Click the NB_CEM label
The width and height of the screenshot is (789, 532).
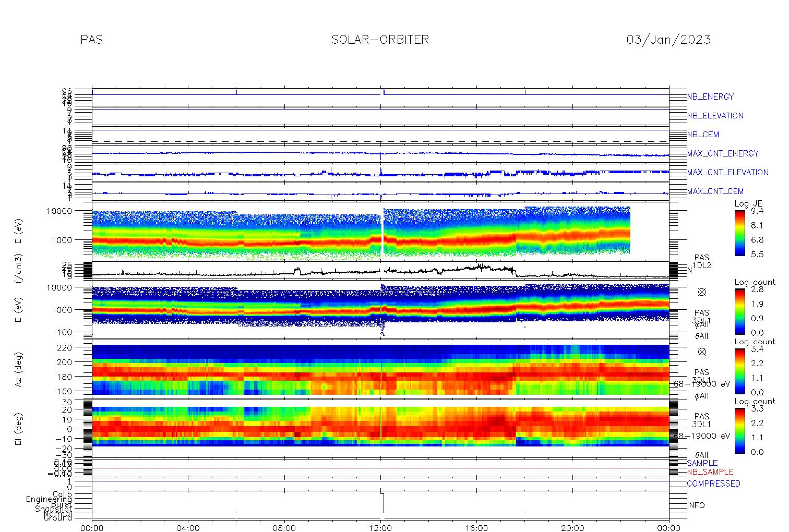[x=703, y=135]
